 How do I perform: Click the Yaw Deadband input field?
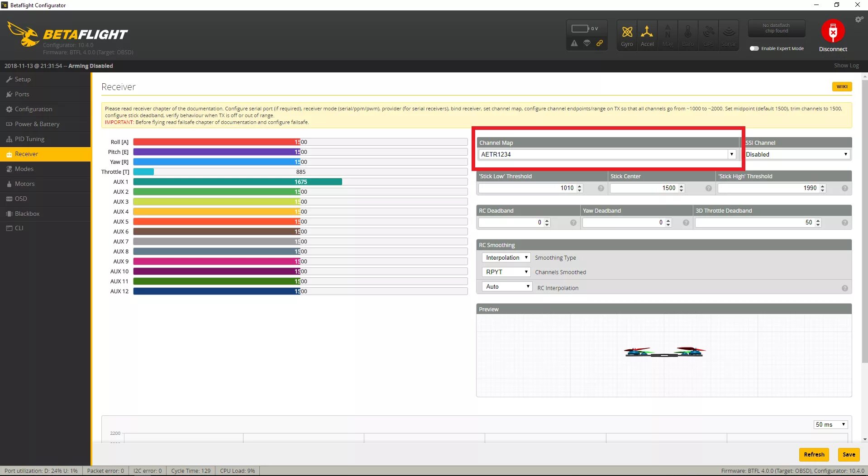[x=627, y=223]
